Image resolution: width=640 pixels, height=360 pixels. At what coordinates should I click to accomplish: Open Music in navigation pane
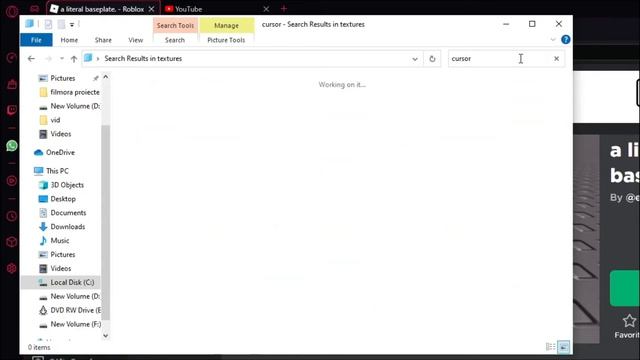(x=60, y=240)
